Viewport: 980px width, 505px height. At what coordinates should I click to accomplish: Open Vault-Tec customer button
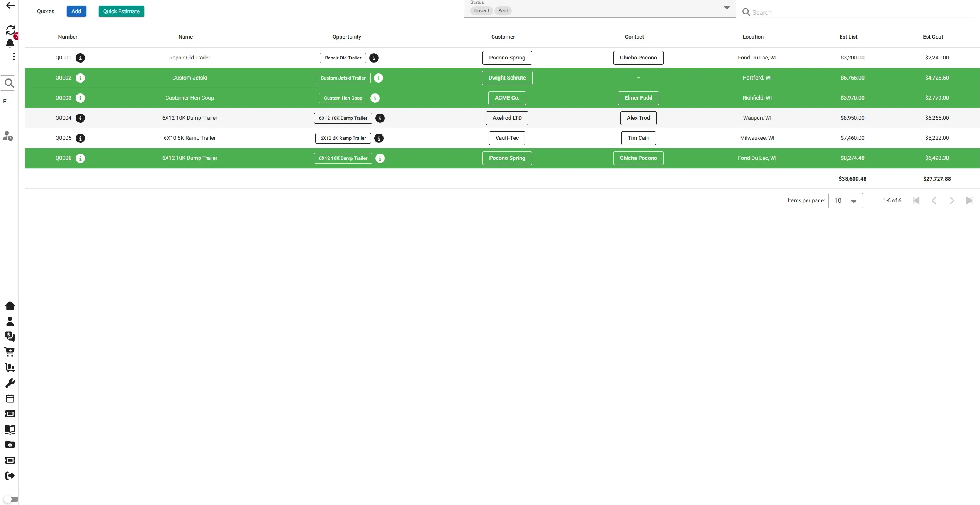tap(507, 138)
